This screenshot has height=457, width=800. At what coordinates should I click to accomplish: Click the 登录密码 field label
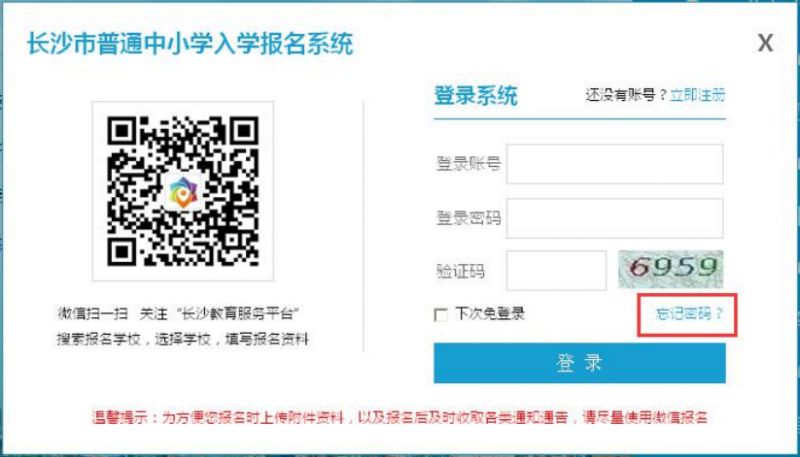[468, 218]
